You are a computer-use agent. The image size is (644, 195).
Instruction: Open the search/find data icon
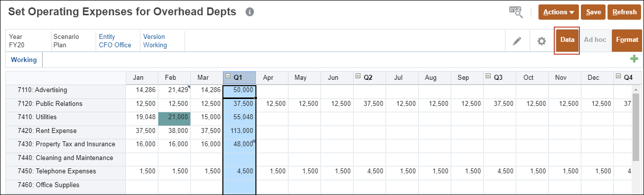[516, 12]
